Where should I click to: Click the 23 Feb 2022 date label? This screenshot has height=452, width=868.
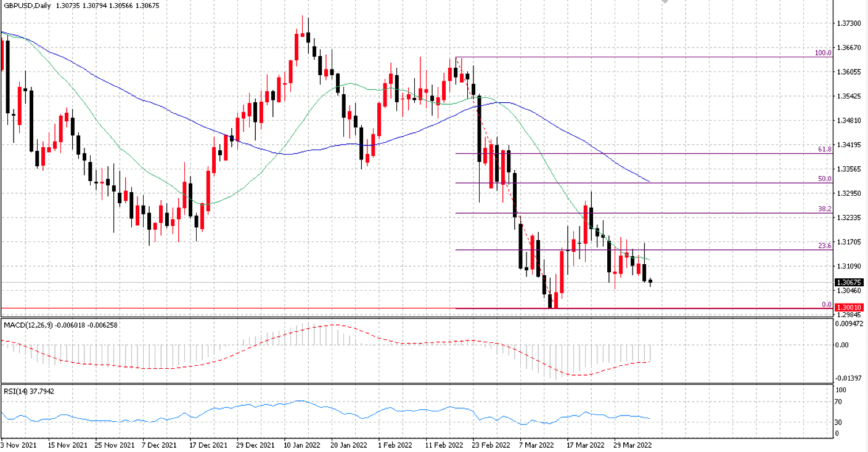(x=491, y=445)
